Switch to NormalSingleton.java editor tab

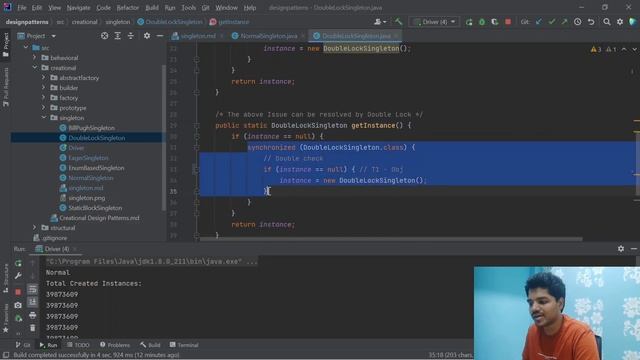[x=268, y=36]
